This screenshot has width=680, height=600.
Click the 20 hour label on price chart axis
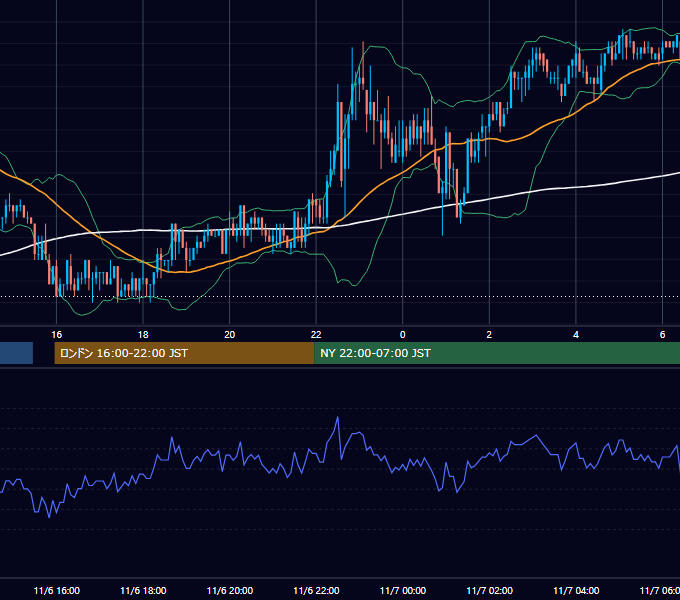point(229,335)
